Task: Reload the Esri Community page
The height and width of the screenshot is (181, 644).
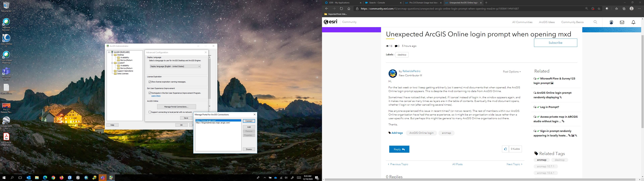Action: [x=341, y=9]
